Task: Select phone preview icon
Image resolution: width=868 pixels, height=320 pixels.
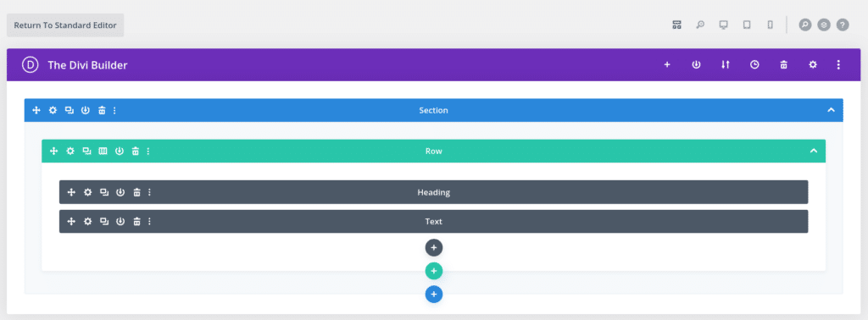Action: point(770,25)
